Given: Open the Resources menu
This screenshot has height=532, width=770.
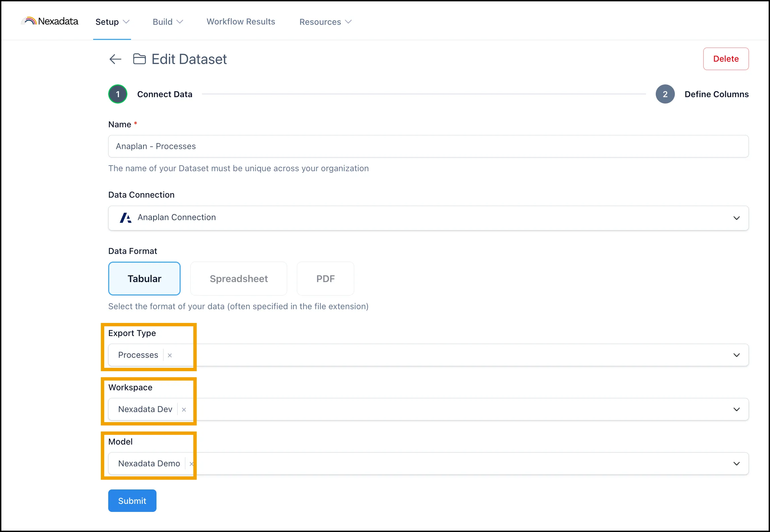Looking at the screenshot, I should [325, 22].
